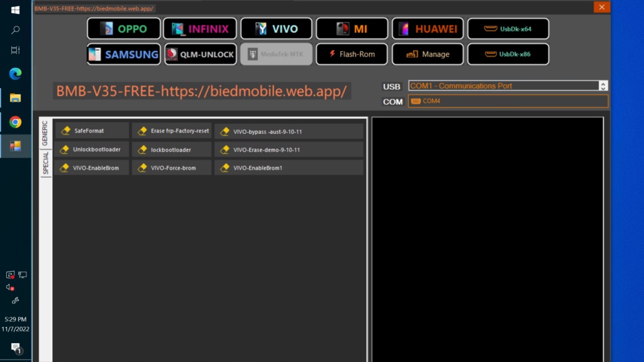The height and width of the screenshot is (362, 644).
Task: Launch Microsoft Edge from taskbar
Action: point(16,74)
